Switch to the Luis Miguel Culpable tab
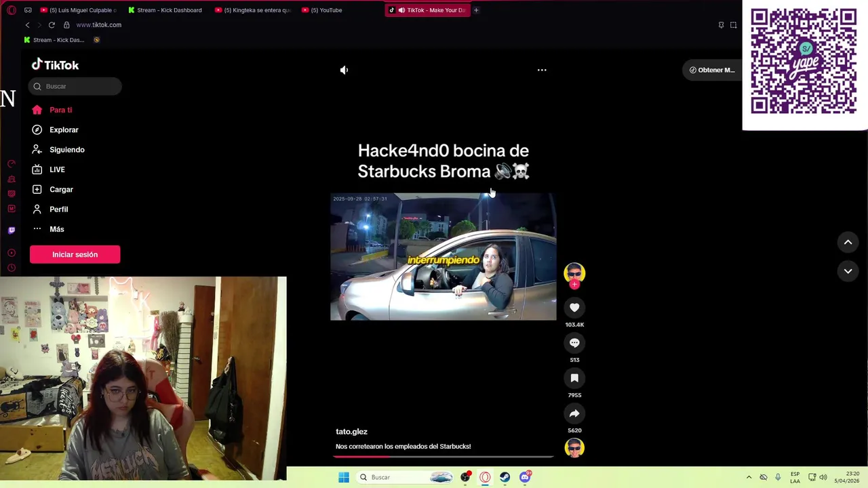This screenshot has height=488, width=868. [x=78, y=10]
